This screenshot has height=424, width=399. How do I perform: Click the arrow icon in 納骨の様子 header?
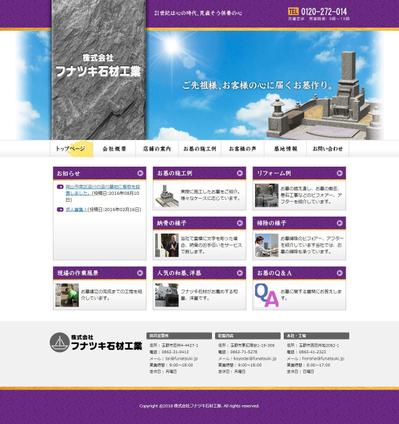[x=240, y=223]
